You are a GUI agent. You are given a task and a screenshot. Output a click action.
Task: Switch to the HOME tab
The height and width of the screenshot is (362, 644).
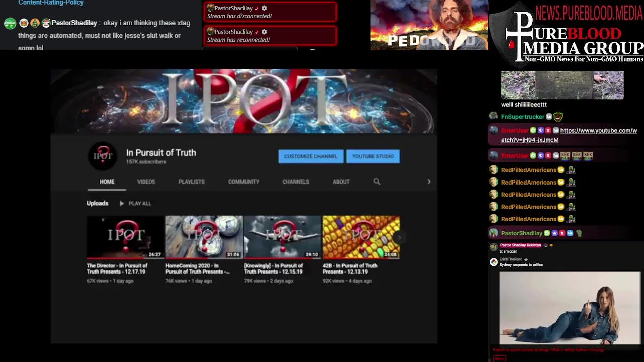[x=107, y=182]
